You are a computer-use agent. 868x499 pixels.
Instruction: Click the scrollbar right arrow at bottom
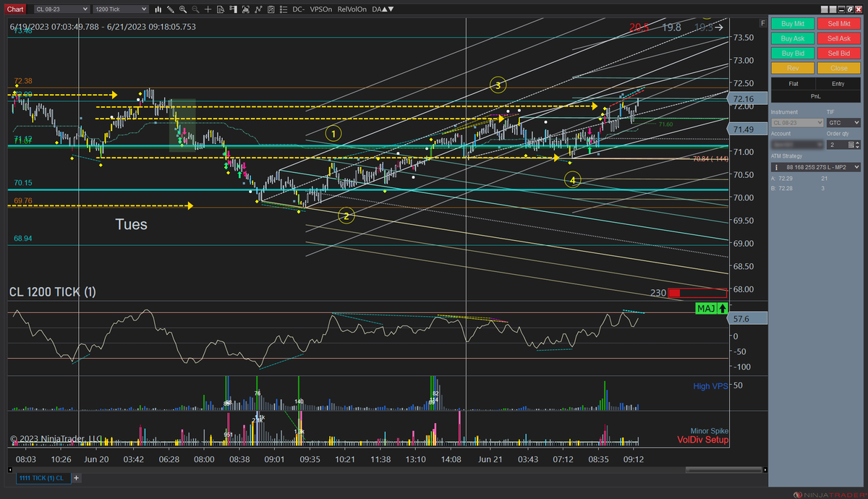point(764,469)
